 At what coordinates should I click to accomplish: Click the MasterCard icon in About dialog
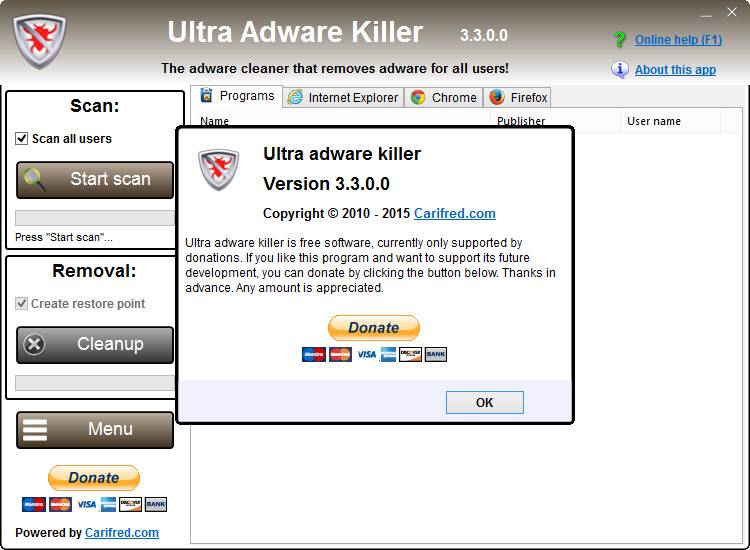pyautogui.click(x=341, y=354)
